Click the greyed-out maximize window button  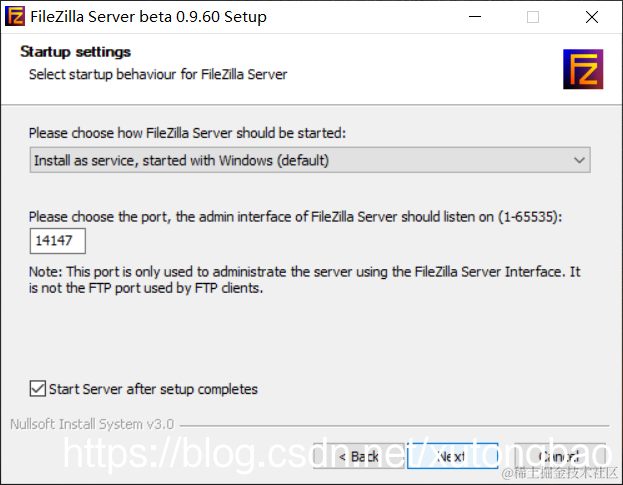(x=533, y=17)
